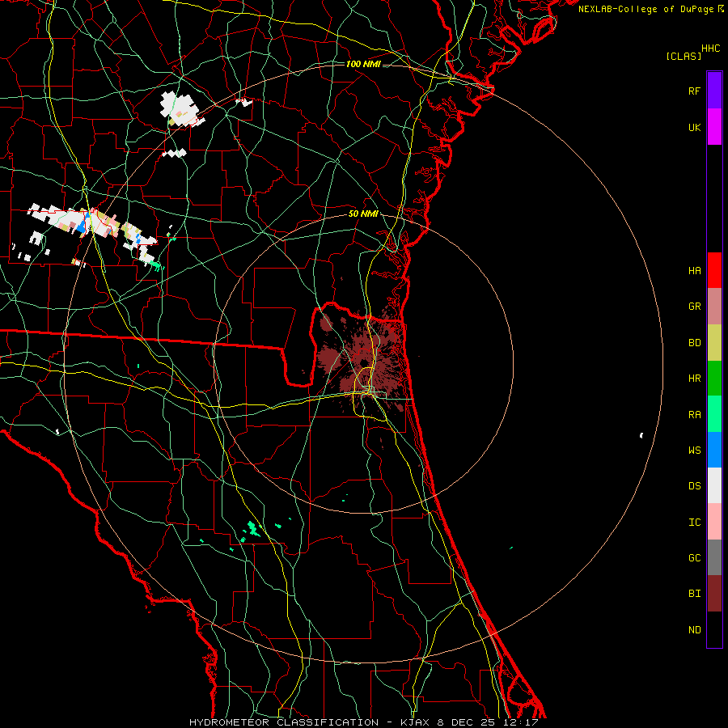Click the RA legend label

pos(694,415)
